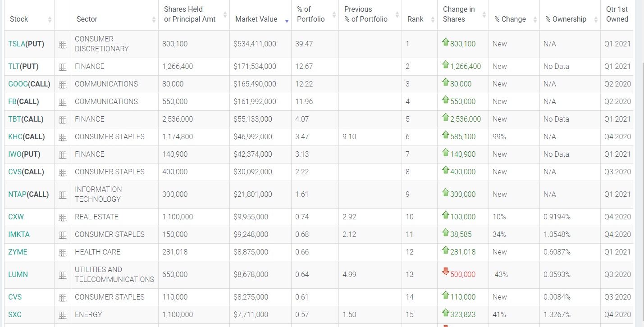Click red down arrow in LUMN row
This screenshot has width=644, height=327.
(446, 271)
